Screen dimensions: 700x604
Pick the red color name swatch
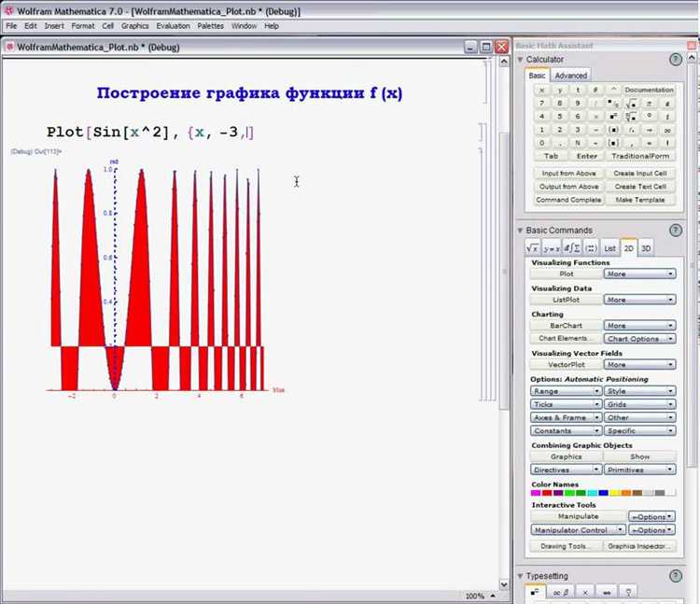pos(546,493)
